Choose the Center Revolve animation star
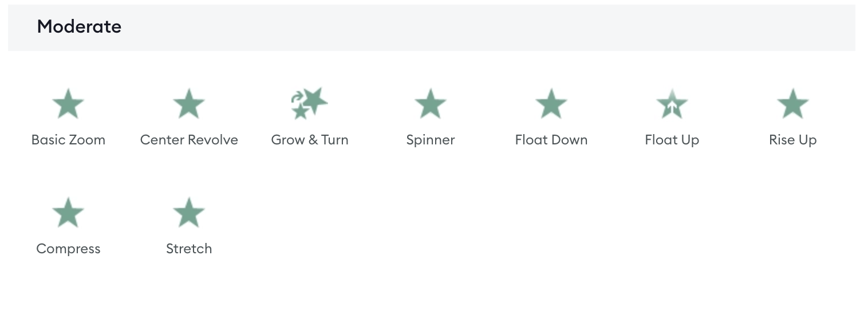Viewport: 868px width, 314px height. coord(189,104)
